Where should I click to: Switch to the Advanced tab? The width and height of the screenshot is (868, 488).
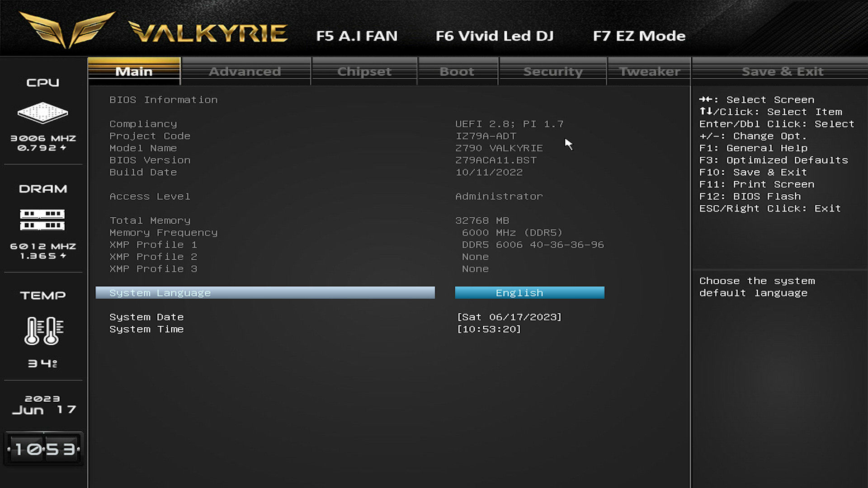(x=245, y=71)
